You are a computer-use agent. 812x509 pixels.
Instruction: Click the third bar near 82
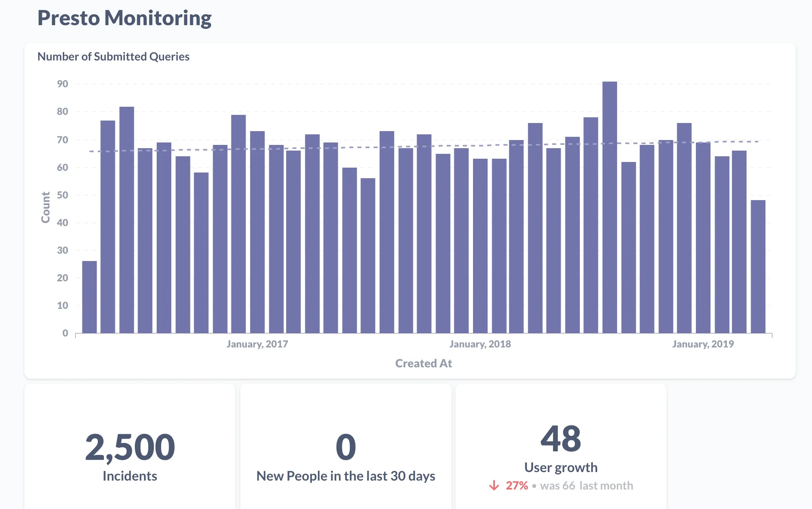point(127,220)
